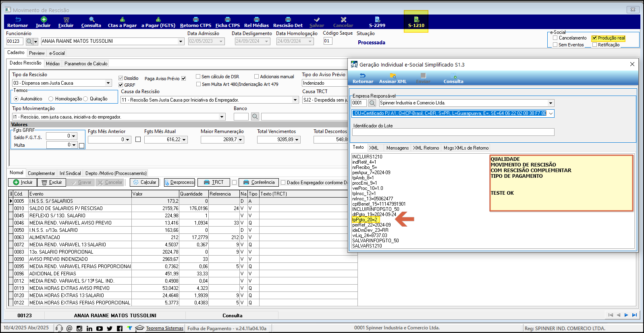This screenshot has height=333, width=644.
Task: Click the Funcionário search magnifier icon
Action: pyautogui.click(x=29, y=41)
